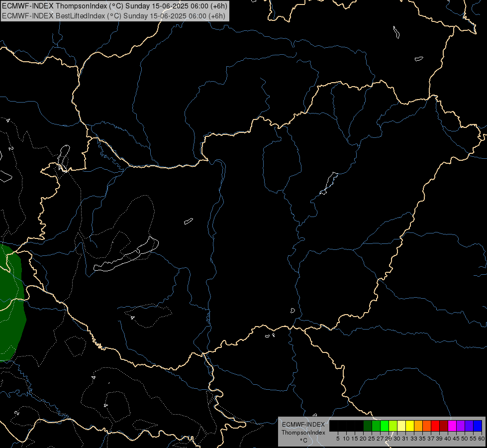The height and width of the screenshot is (448, 487).
Task: Select the magenta 40–45 legend swatch
Action: point(452,426)
